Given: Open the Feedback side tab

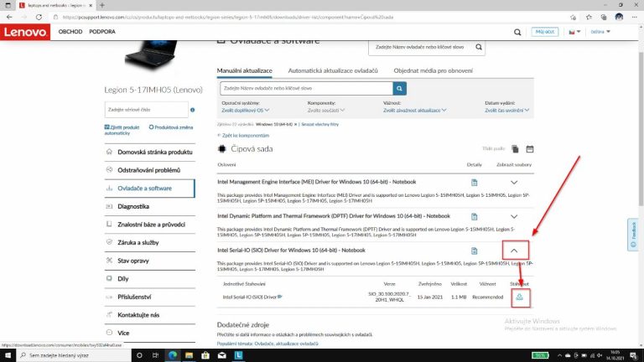Looking at the screenshot, I should [x=634, y=234].
